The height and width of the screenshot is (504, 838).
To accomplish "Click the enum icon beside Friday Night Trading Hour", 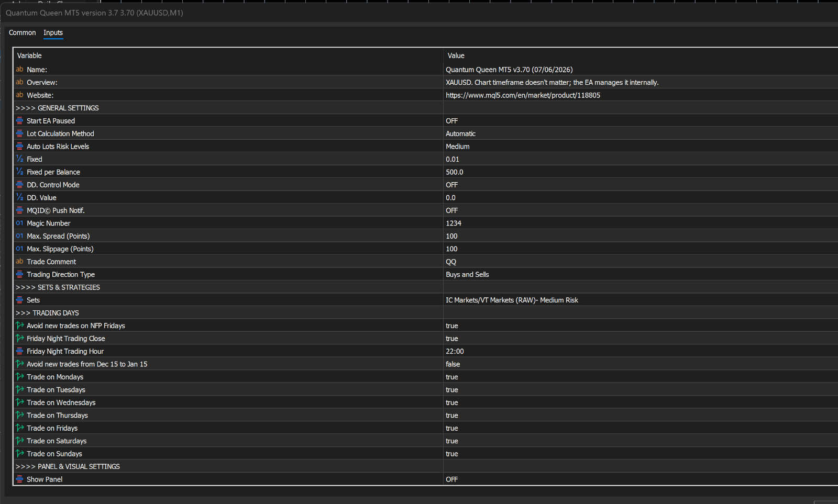I will [19, 351].
